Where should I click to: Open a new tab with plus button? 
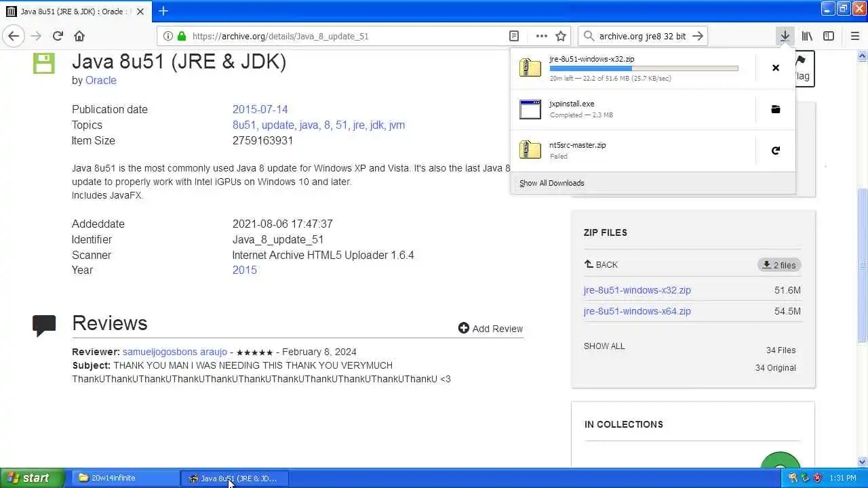(163, 11)
